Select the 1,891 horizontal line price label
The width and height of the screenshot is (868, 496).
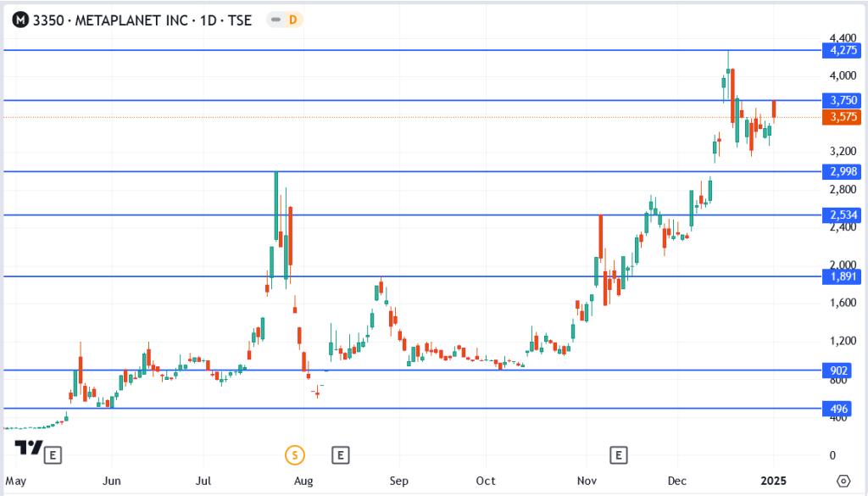[840, 276]
